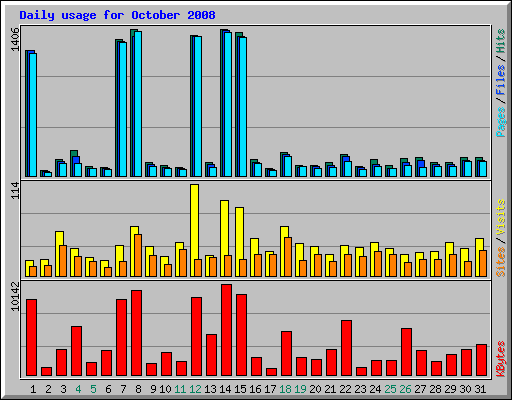Viewport: 512px width, 400px height.
Task: Click day '16' on the x-axis
Action: tap(255, 389)
